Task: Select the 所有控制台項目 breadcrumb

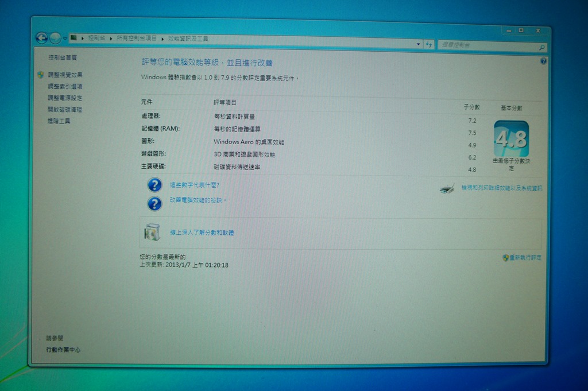Action: [137, 38]
